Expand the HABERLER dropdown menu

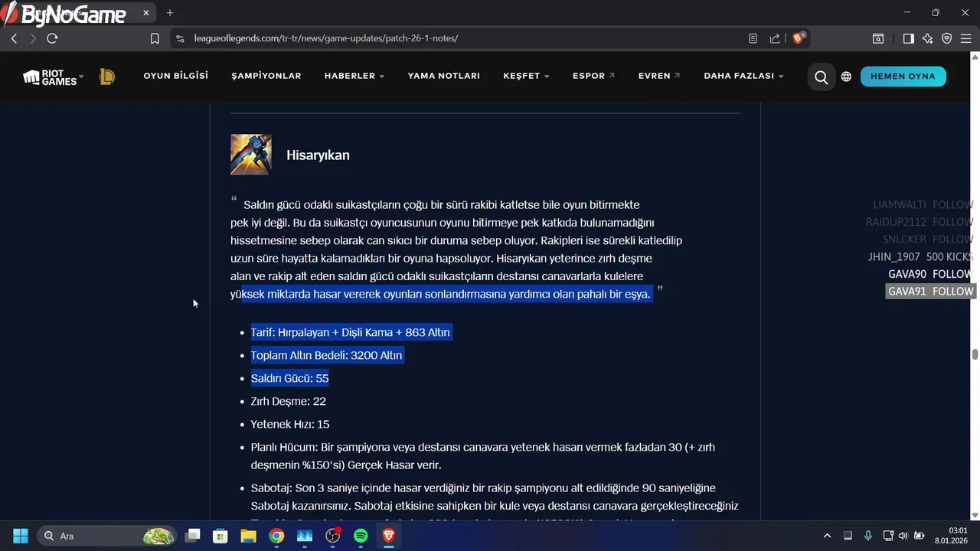coord(354,76)
